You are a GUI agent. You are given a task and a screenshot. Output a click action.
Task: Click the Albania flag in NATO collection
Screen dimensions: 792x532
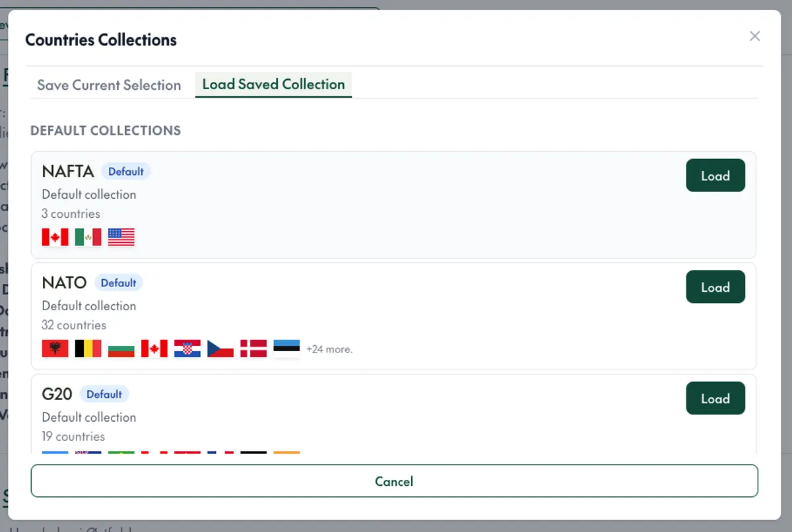tap(55, 348)
